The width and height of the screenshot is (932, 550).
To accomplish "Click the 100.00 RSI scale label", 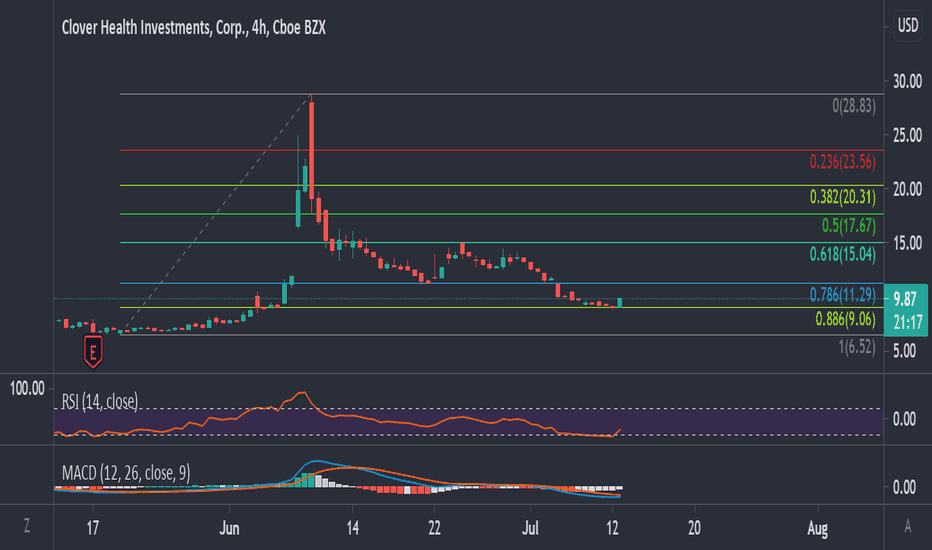I will click(x=27, y=389).
